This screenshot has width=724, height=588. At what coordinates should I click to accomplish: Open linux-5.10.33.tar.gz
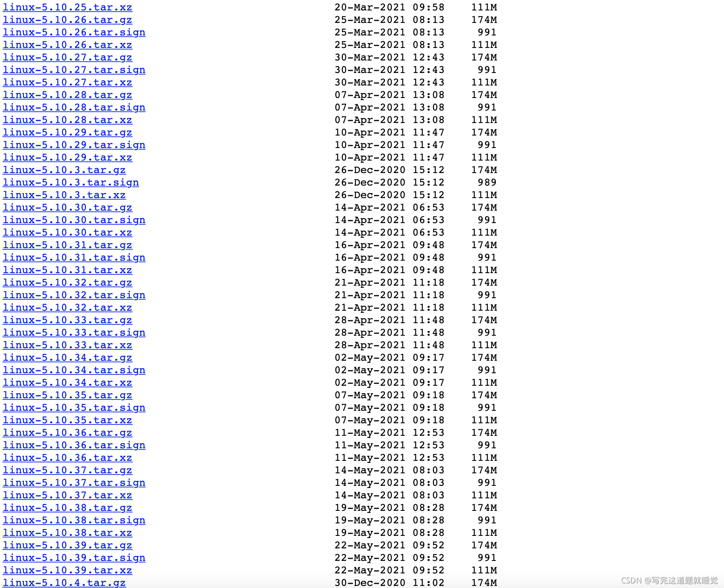pos(68,320)
